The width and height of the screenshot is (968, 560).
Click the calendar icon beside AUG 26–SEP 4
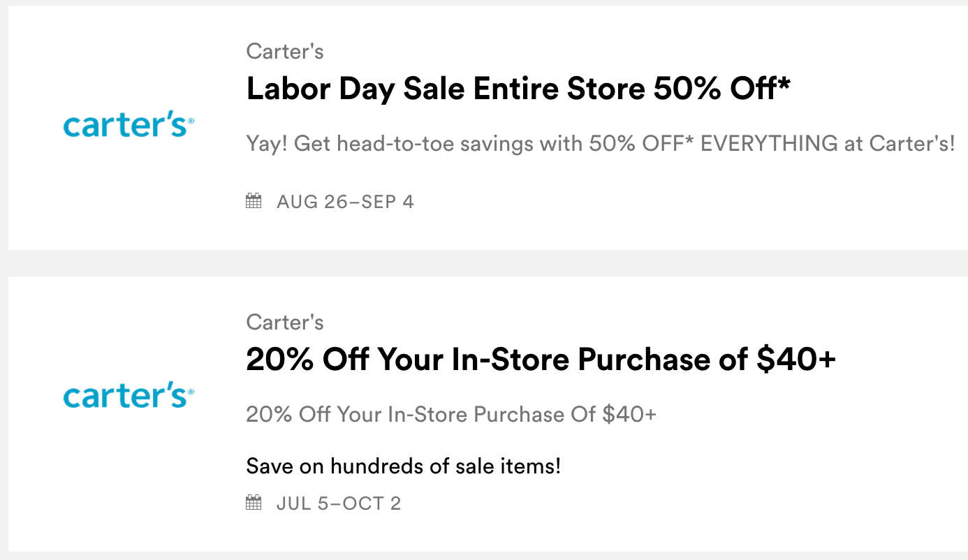(x=254, y=202)
